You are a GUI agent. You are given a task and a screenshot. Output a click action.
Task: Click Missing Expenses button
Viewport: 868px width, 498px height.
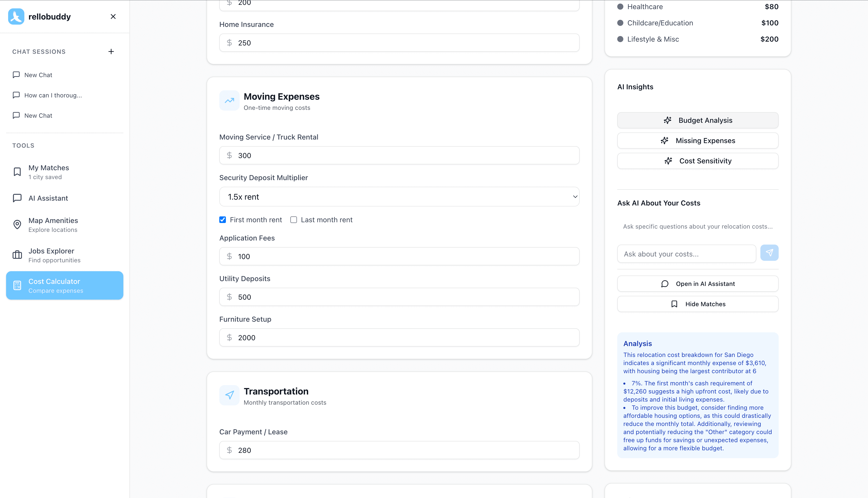pyautogui.click(x=698, y=141)
